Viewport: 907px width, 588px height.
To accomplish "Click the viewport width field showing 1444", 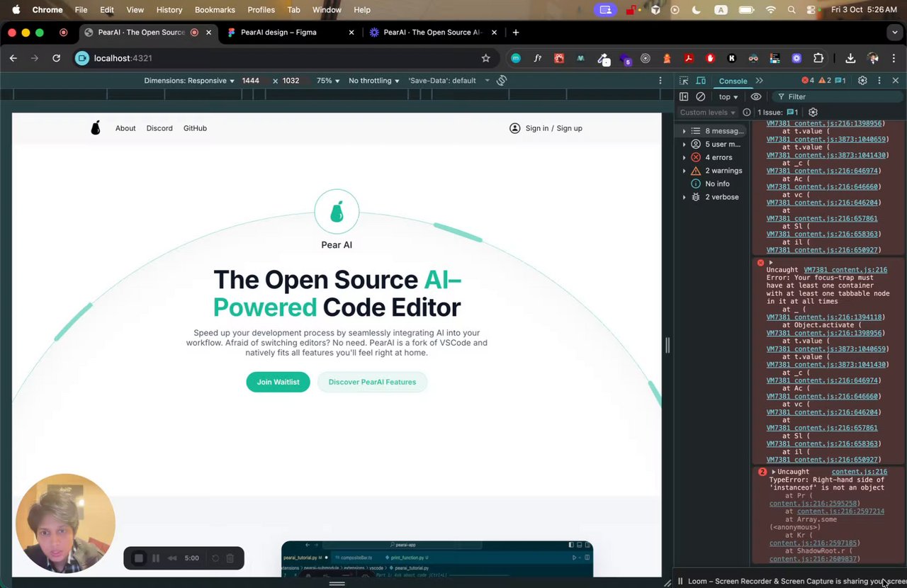I will pos(252,81).
